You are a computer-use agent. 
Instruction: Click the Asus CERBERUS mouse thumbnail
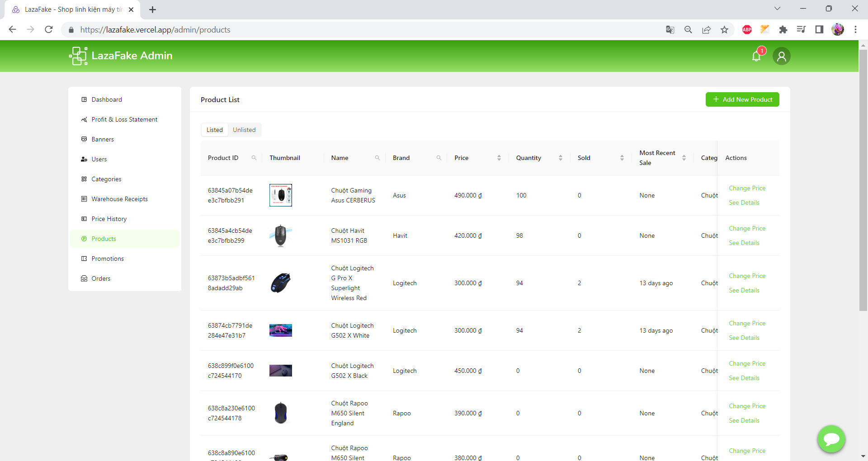(281, 195)
